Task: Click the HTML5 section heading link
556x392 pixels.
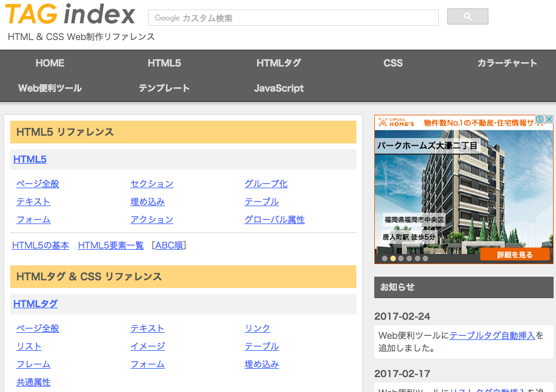Action: [30, 160]
